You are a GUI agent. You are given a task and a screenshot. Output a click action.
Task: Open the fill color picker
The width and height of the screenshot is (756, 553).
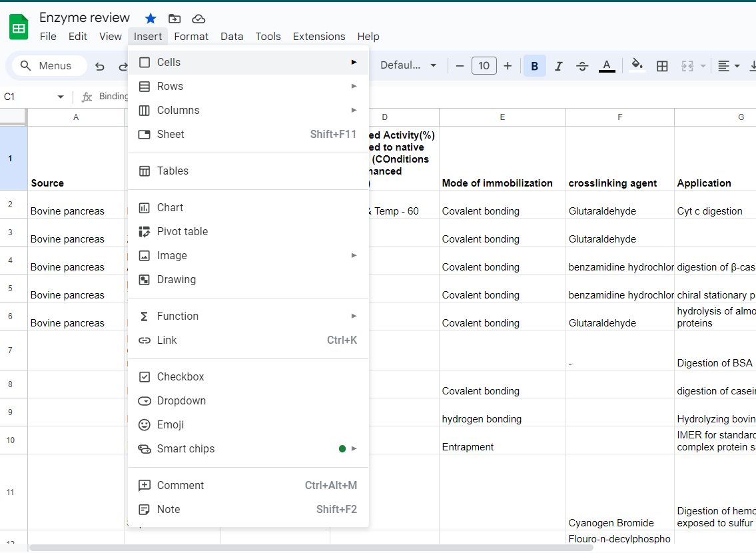(637, 65)
